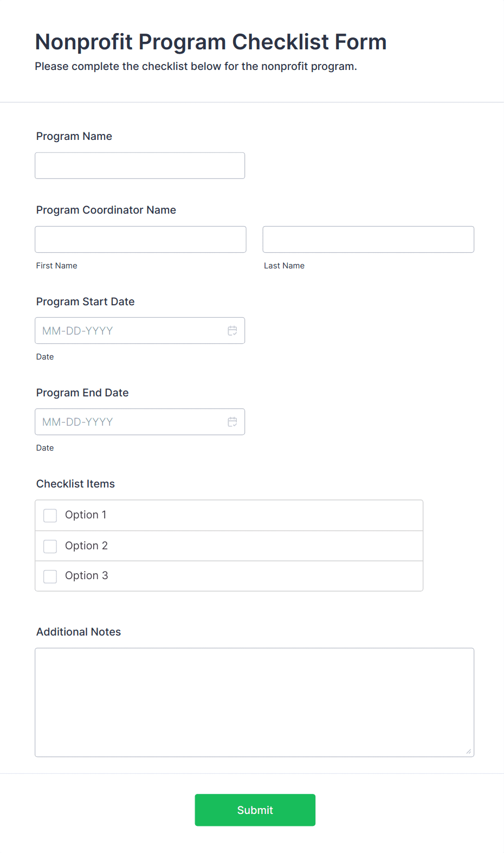
Task: Tick the Option 2 checkbox
Action: (x=50, y=546)
